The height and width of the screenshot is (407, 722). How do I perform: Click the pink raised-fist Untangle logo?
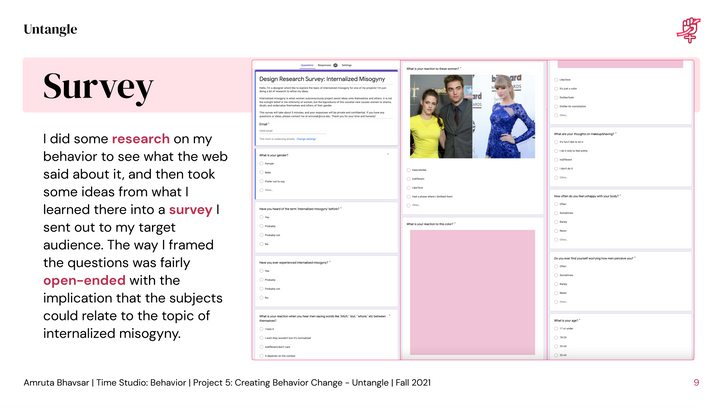(688, 30)
